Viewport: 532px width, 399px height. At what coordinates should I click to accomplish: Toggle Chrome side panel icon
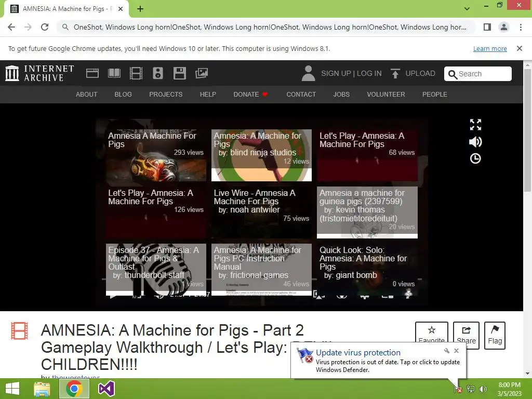click(x=487, y=27)
